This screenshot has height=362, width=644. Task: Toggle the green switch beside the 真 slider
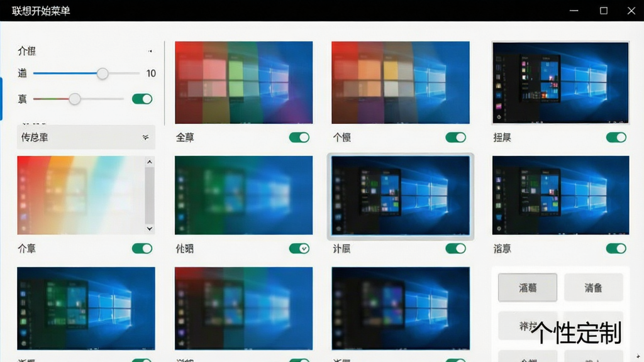pos(142,99)
